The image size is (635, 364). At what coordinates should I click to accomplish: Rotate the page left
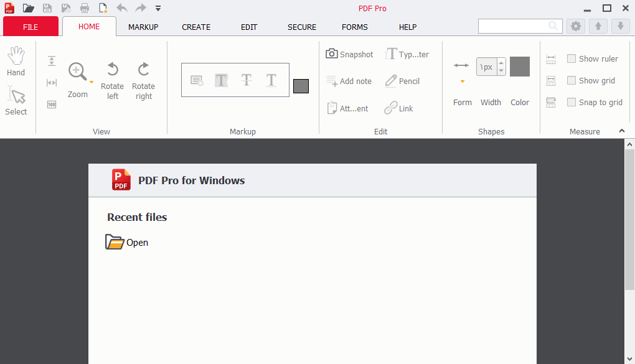coord(113,80)
